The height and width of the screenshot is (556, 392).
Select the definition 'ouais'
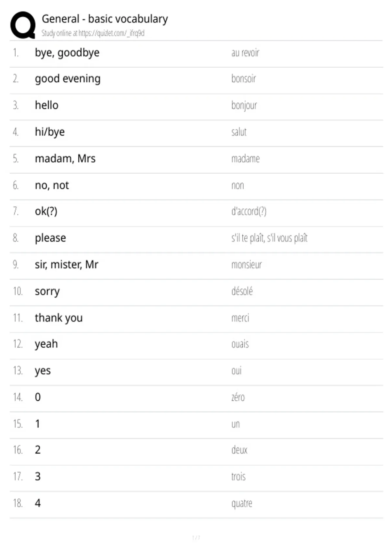coord(240,344)
